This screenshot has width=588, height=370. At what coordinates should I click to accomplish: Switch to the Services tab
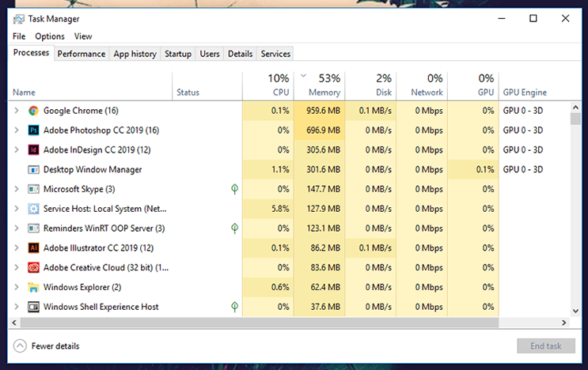click(x=275, y=54)
